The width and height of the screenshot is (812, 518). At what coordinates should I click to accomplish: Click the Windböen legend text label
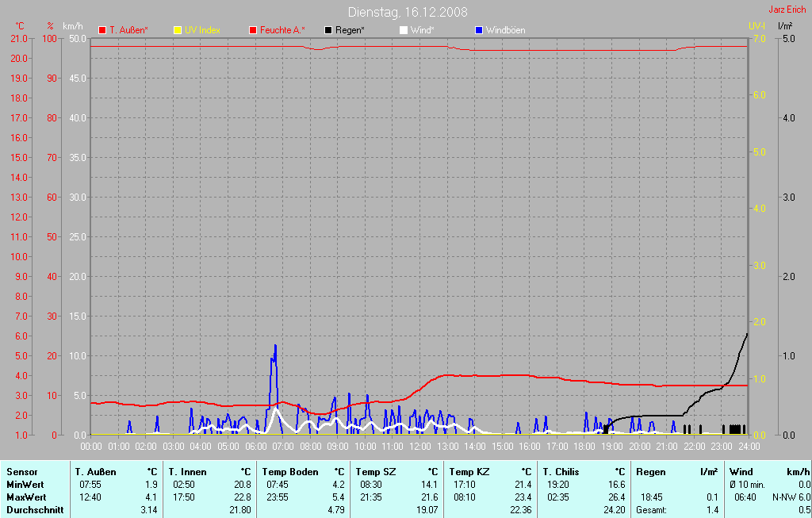[x=505, y=30]
